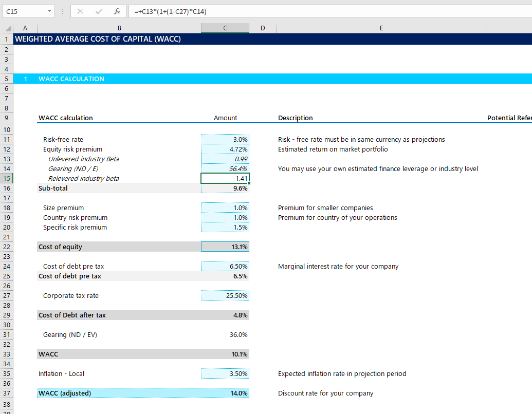Select the WACC 10.1% result cell
The image size is (532, 414).
pos(225,354)
